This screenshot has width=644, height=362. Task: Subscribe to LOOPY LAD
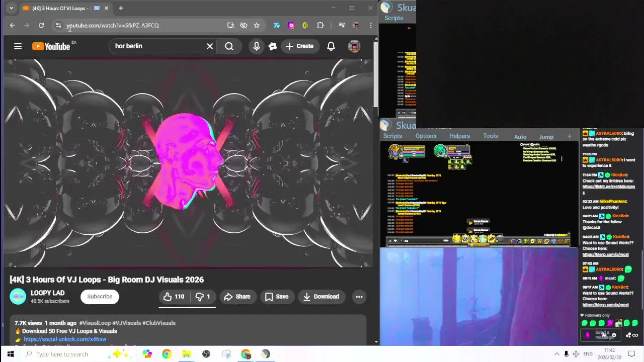pos(100,297)
